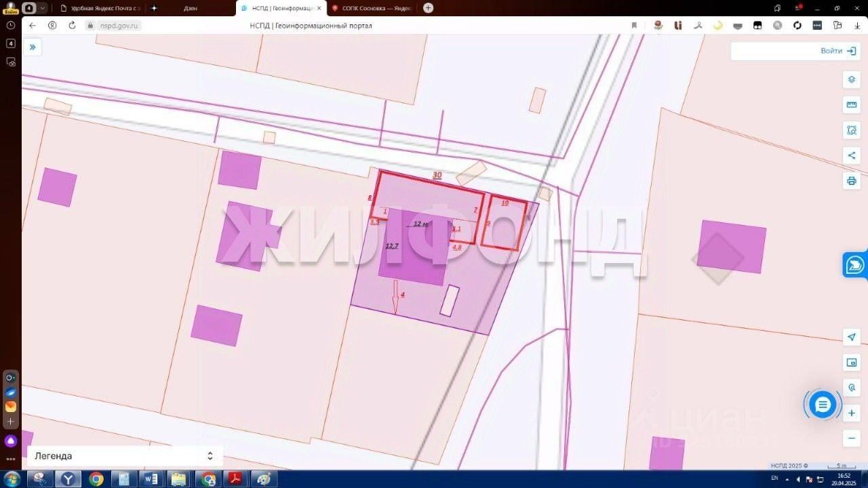Share the current map view

pyautogui.click(x=852, y=156)
